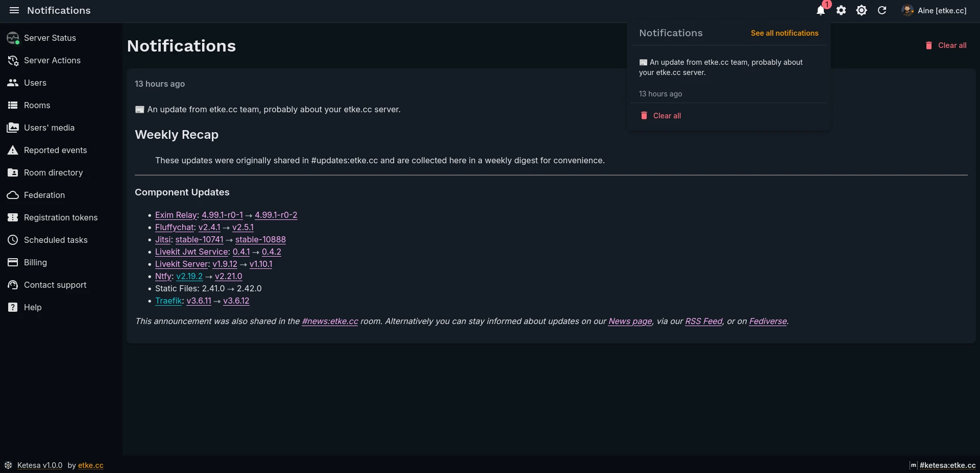The width and height of the screenshot is (980, 473).
Task: Select Users in the sidebar
Action: pyautogui.click(x=61, y=83)
